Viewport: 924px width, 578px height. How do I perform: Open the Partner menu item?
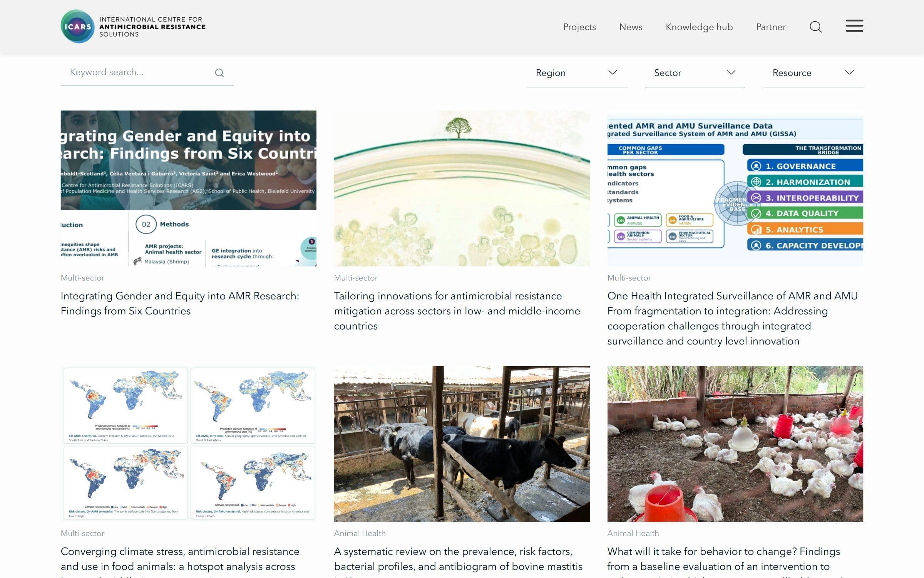coord(771,27)
